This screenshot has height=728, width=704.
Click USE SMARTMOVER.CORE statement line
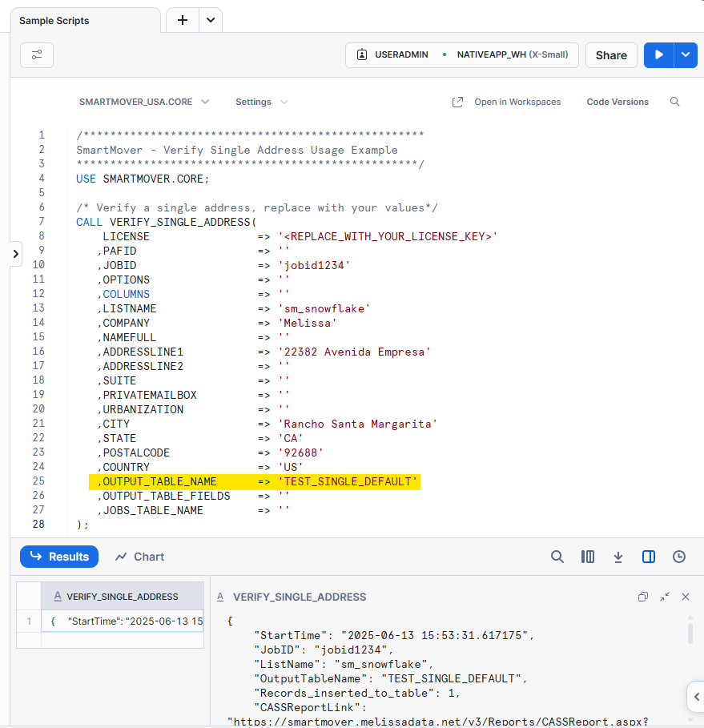pyautogui.click(x=143, y=179)
